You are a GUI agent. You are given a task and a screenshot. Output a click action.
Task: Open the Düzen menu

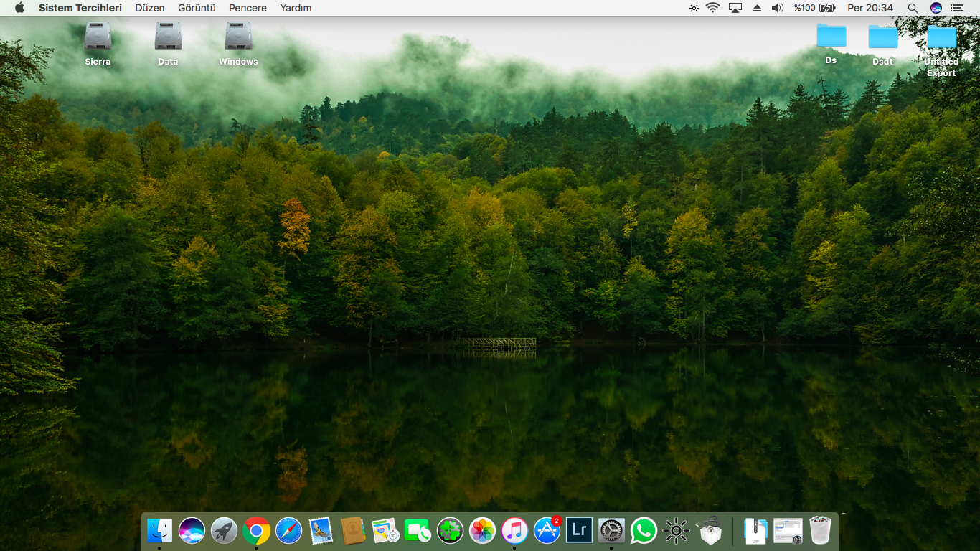tap(150, 8)
